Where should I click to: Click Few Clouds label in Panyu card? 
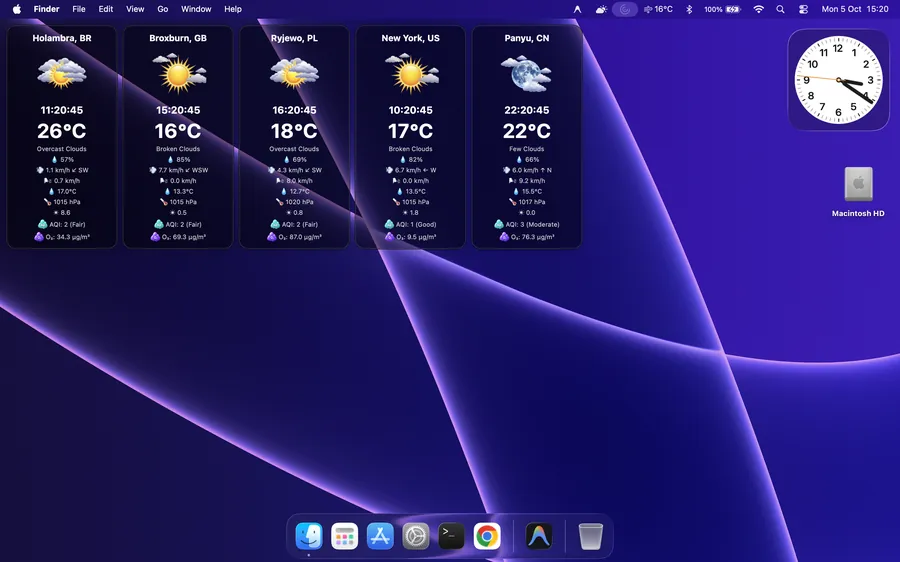point(526,149)
